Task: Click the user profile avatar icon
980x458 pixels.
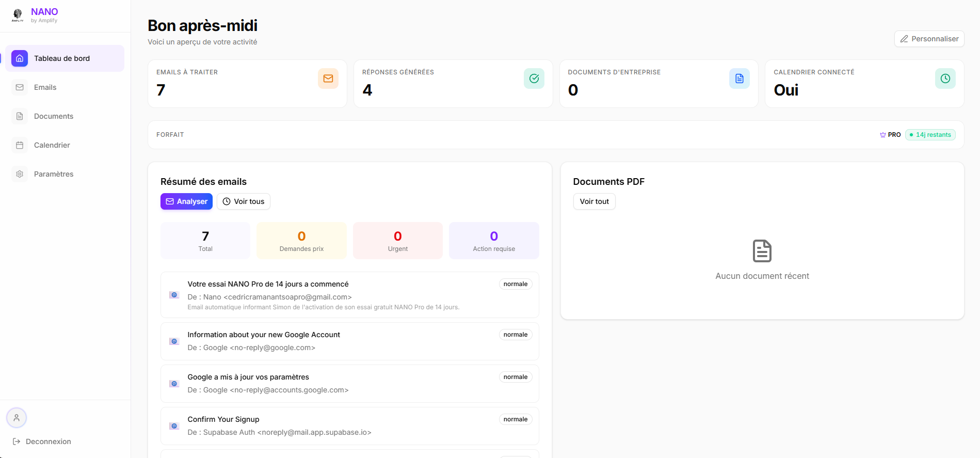Action: pyautogui.click(x=17, y=418)
